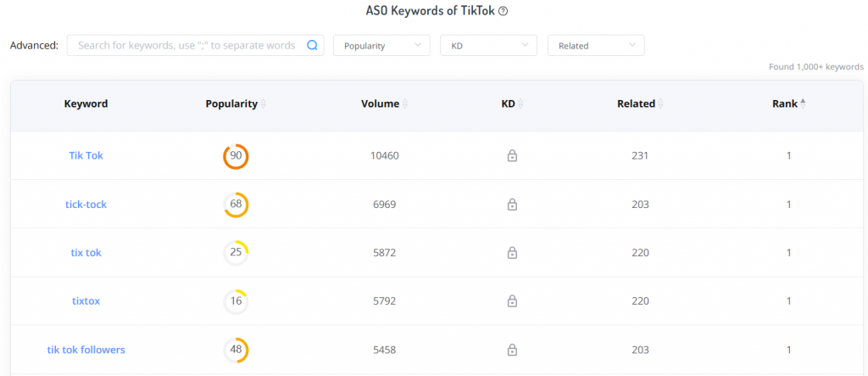Toggle sort order on Rank column
The height and width of the screenshot is (376, 868).
point(803,104)
